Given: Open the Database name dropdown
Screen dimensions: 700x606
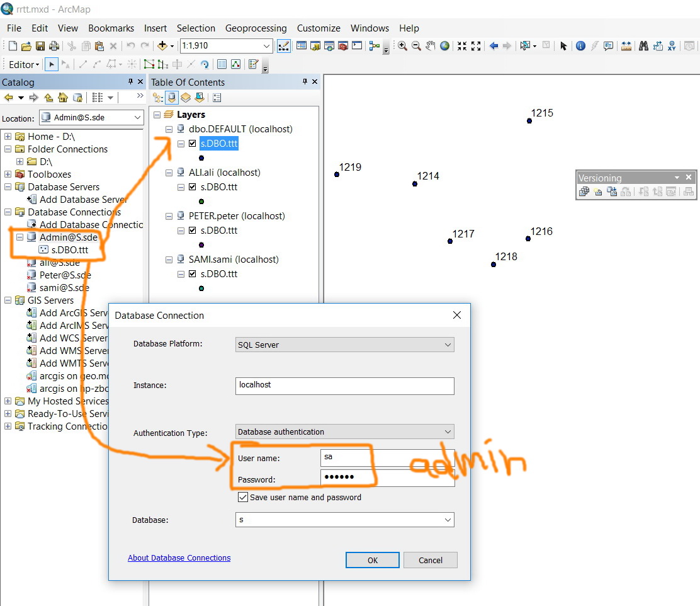Looking at the screenshot, I should click(448, 520).
